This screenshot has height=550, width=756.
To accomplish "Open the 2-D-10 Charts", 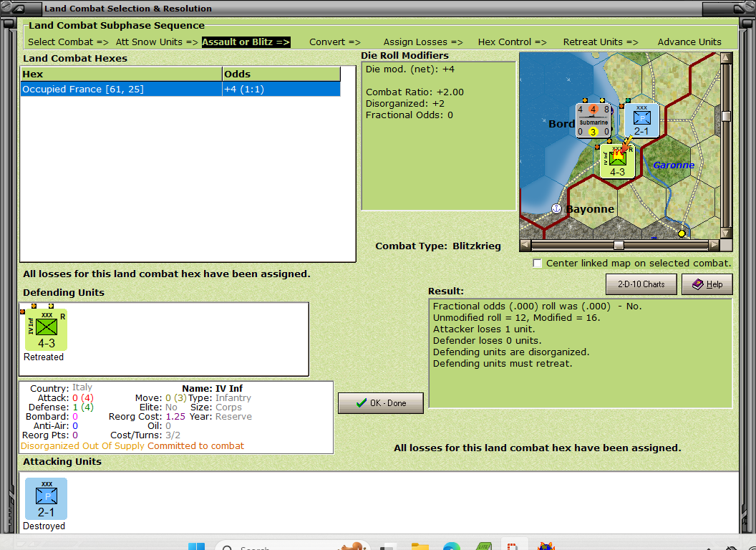I will [x=641, y=284].
